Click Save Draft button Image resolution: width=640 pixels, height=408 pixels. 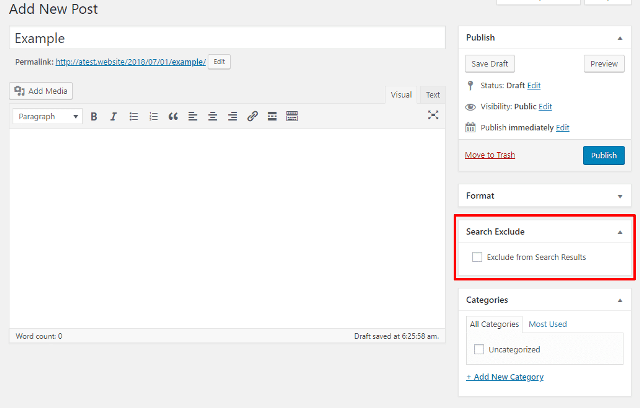pos(490,64)
